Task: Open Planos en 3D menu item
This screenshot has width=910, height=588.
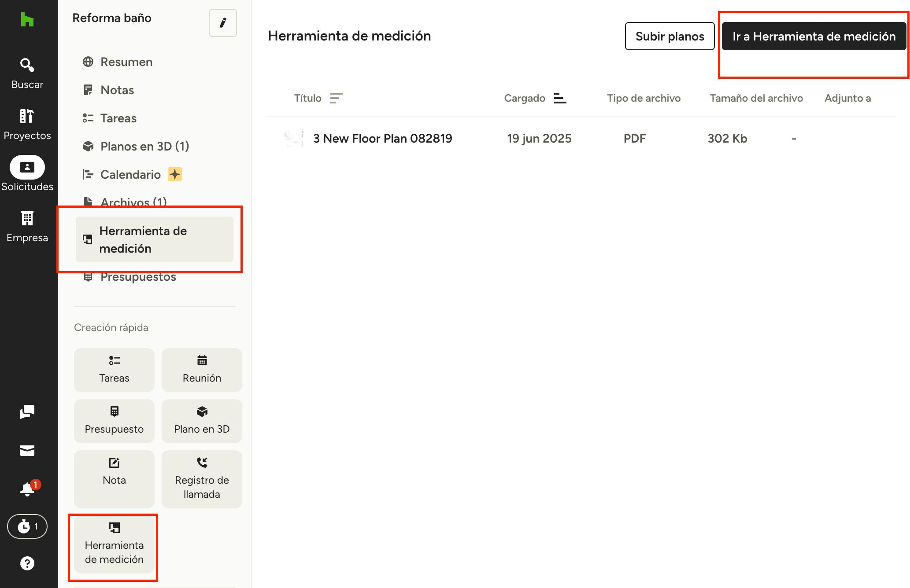Action: point(144,146)
